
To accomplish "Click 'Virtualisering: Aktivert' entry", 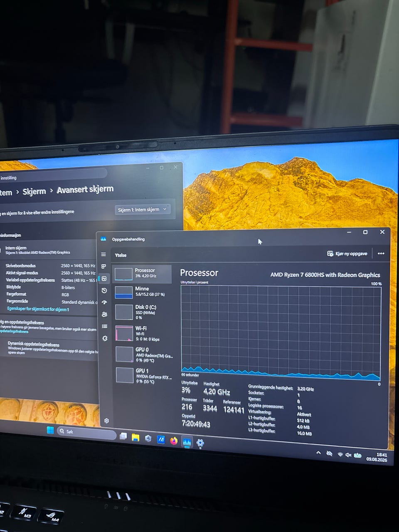I will point(279,413).
